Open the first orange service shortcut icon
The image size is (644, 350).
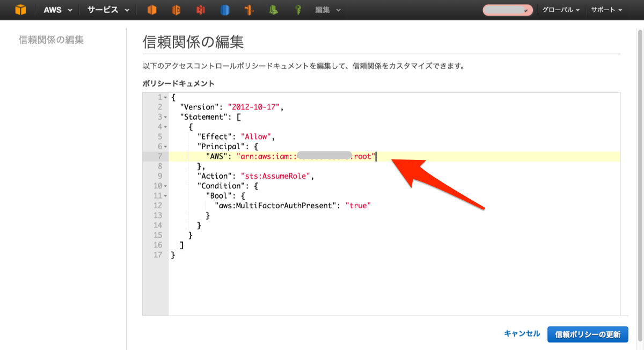coord(151,10)
